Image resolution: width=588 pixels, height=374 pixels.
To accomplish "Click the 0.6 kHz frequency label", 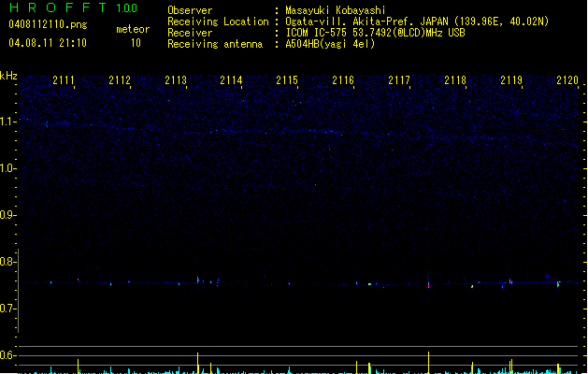I will point(8,355).
